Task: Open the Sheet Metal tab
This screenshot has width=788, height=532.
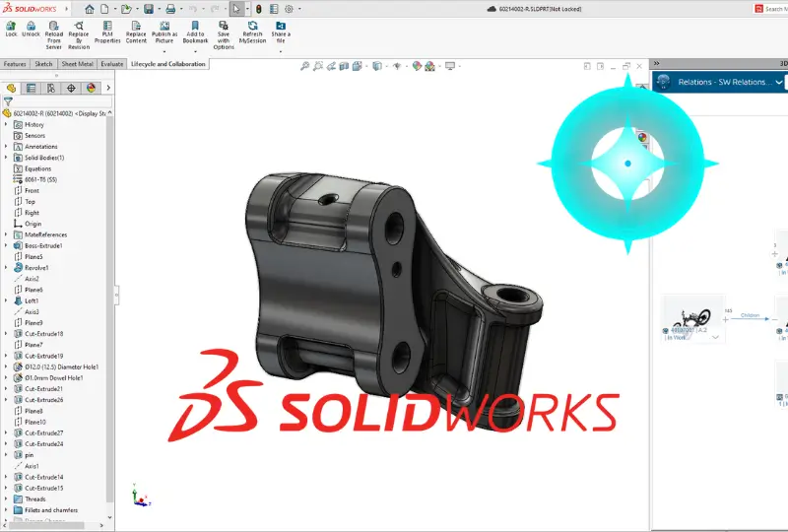Action: point(78,64)
